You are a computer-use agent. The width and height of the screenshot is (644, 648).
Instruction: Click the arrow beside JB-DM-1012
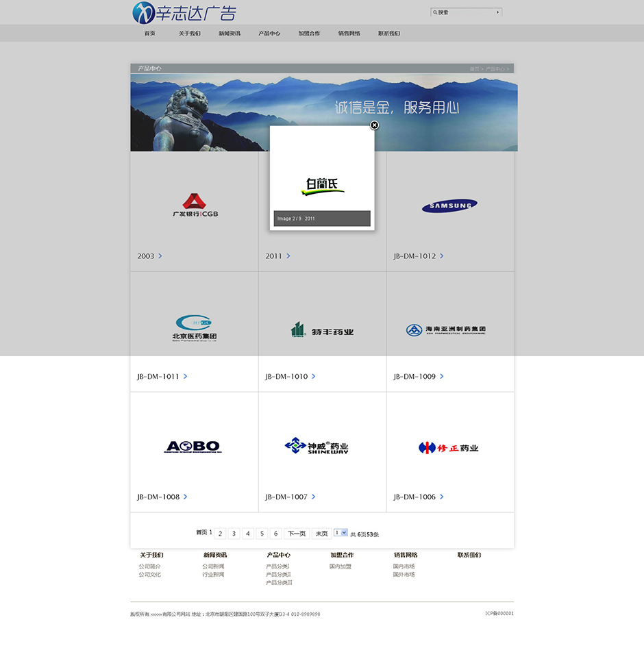tap(442, 256)
